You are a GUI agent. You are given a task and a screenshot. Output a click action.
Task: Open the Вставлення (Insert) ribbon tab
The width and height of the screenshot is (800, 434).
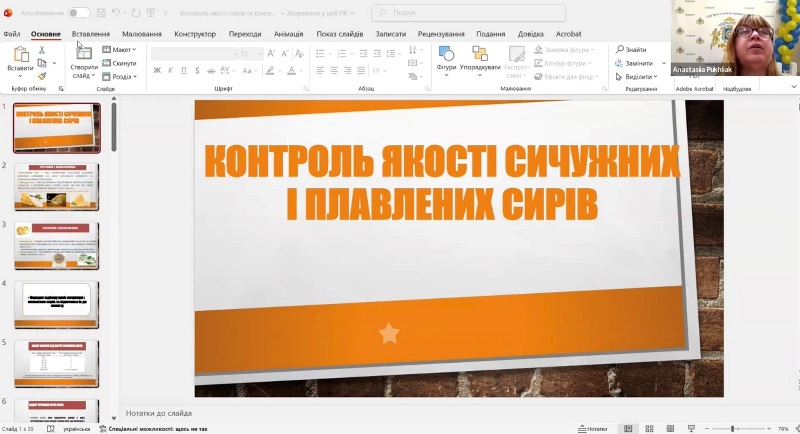coord(91,33)
